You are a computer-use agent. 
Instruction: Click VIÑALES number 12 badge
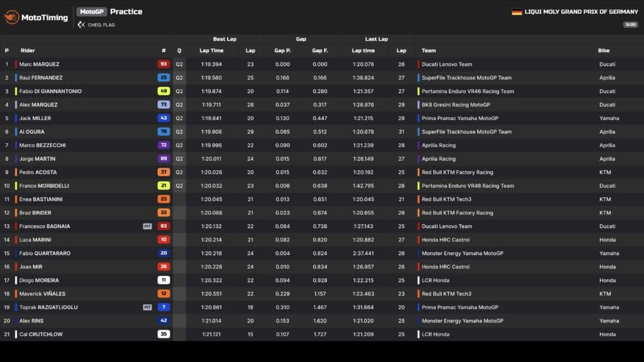pyautogui.click(x=164, y=294)
